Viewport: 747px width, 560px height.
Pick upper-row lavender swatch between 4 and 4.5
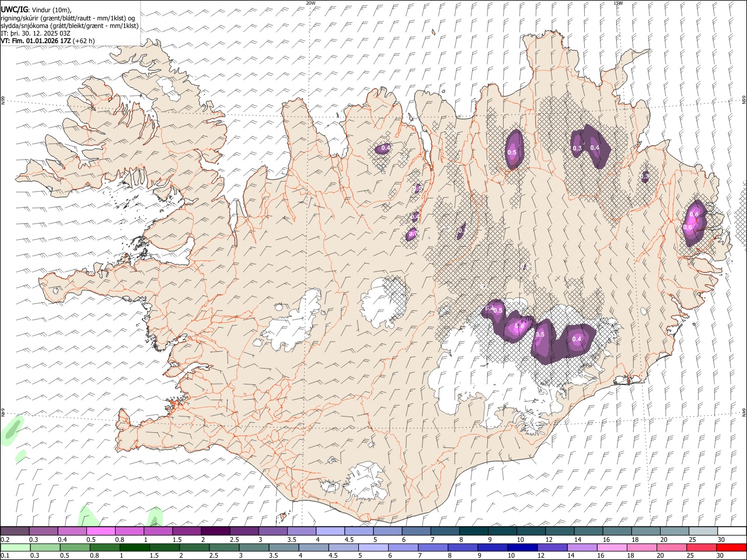(x=330, y=531)
